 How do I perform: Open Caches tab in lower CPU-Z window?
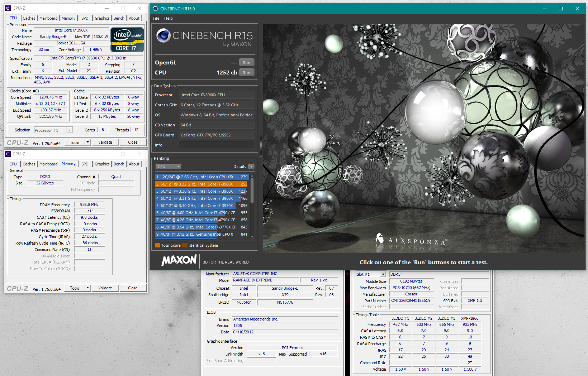click(29, 164)
